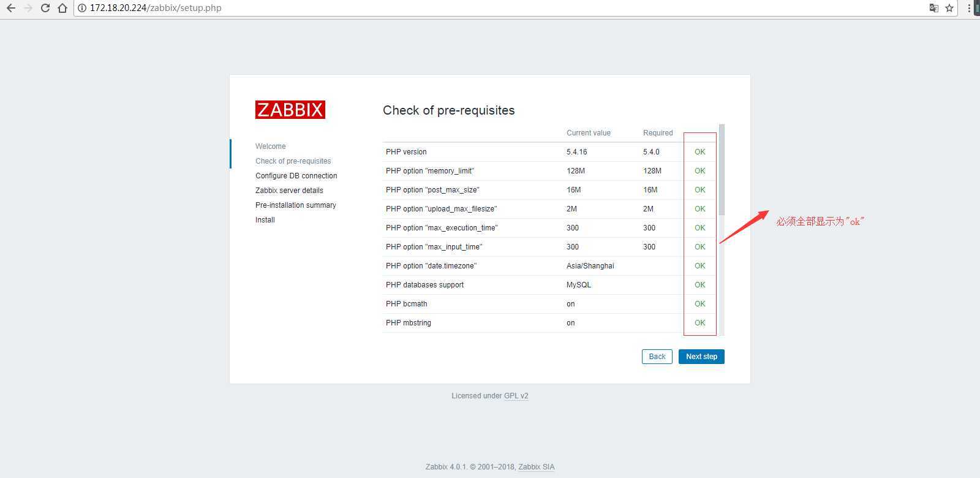
Task: Go to the browser home page icon
Action: click(62, 8)
